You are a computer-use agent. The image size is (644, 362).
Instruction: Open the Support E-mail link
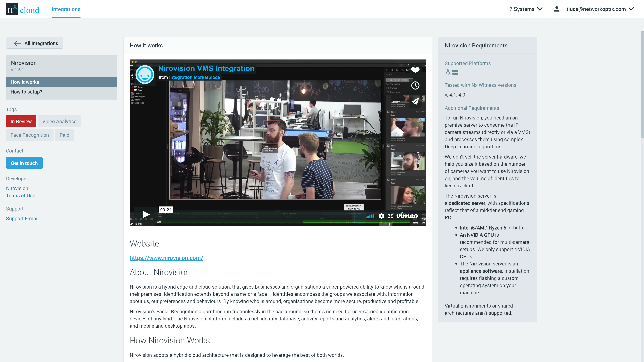click(22, 219)
